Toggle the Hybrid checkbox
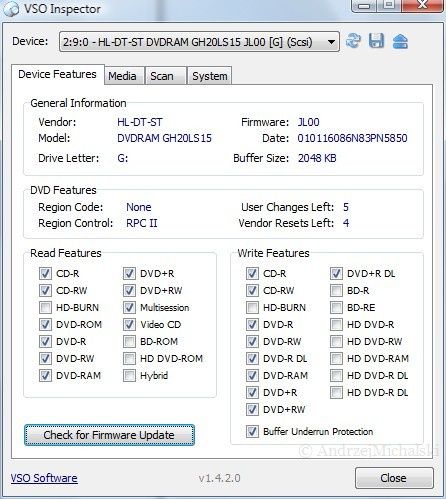446x499 pixels. [x=129, y=375]
